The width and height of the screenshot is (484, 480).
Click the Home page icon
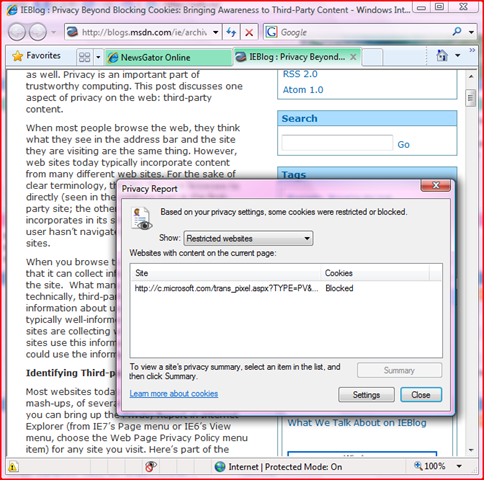[442, 56]
